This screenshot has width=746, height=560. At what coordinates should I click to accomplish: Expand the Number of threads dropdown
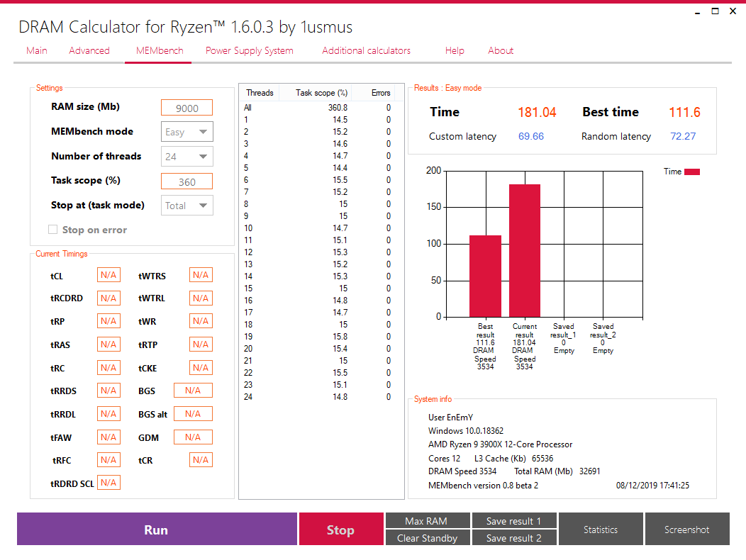(187, 157)
